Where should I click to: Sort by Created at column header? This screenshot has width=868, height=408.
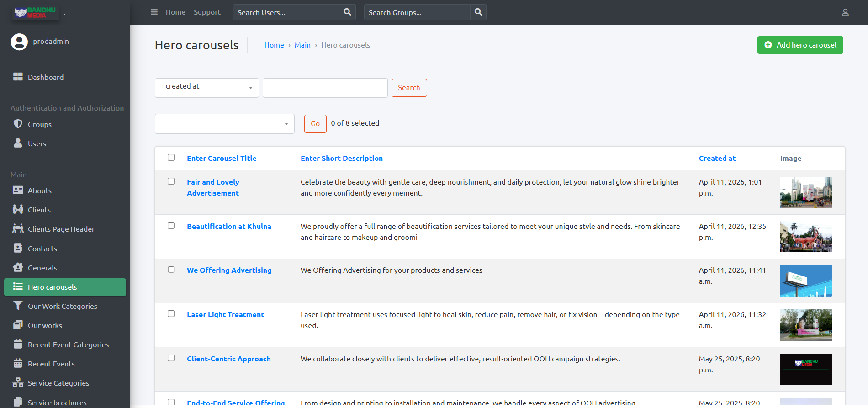(717, 158)
